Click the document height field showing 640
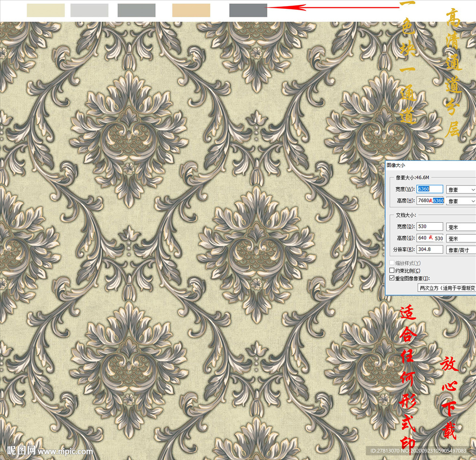Image resolution: width=476 pixels, height=460 pixels. coord(430,238)
